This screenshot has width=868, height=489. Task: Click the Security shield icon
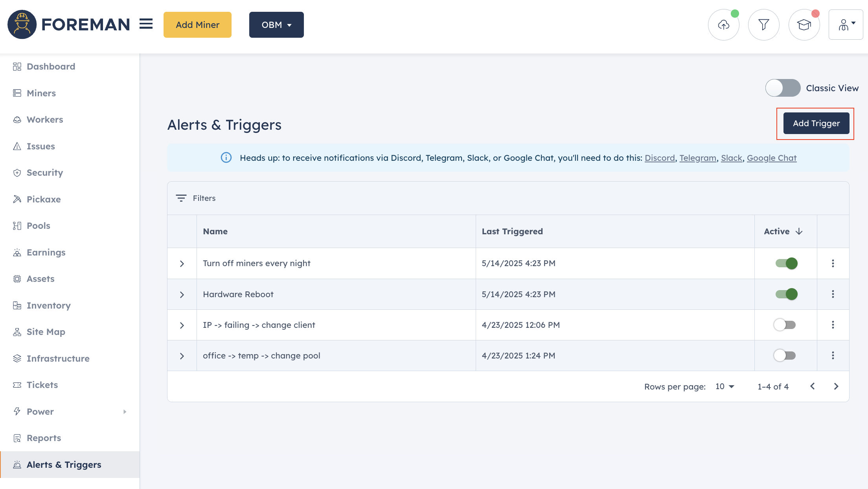17,173
